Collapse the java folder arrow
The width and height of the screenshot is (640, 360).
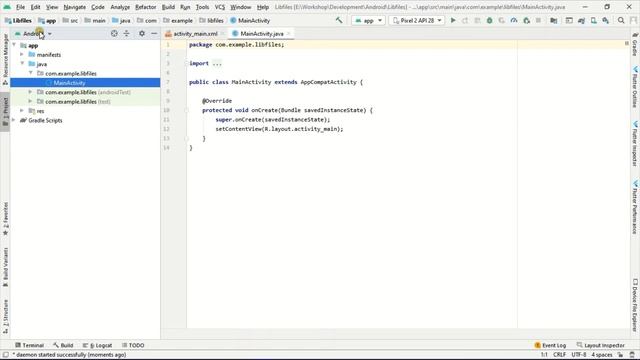point(22,64)
